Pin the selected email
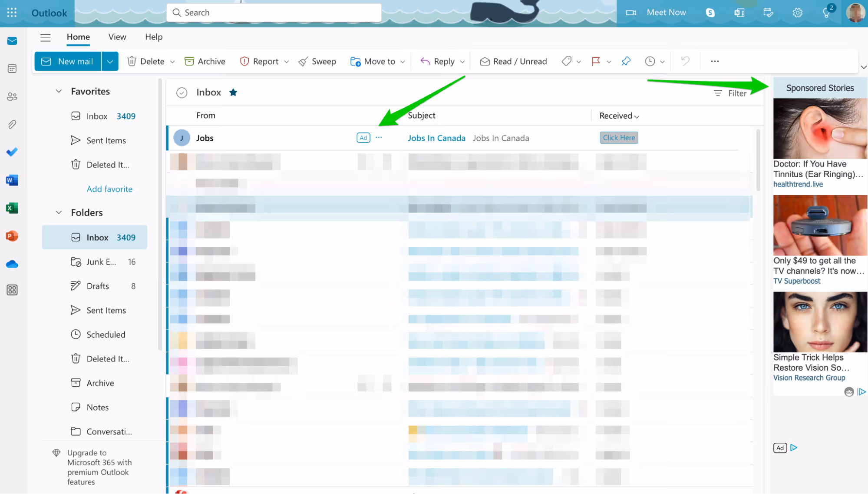868x494 pixels. pyautogui.click(x=626, y=61)
